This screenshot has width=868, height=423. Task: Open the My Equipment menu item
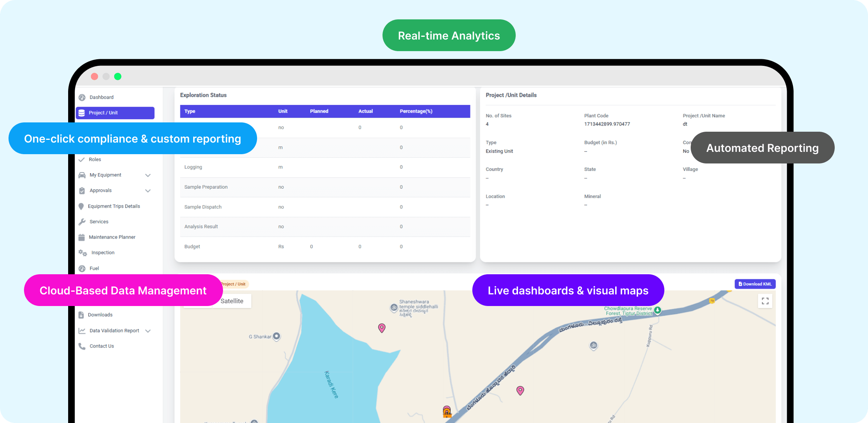point(105,175)
